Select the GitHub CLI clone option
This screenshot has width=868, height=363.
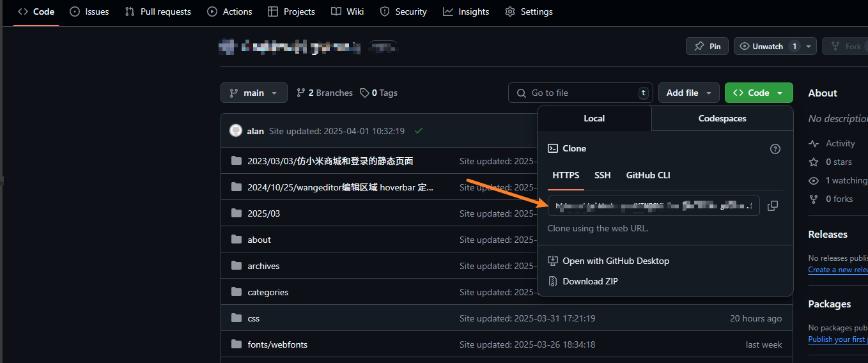click(x=648, y=175)
